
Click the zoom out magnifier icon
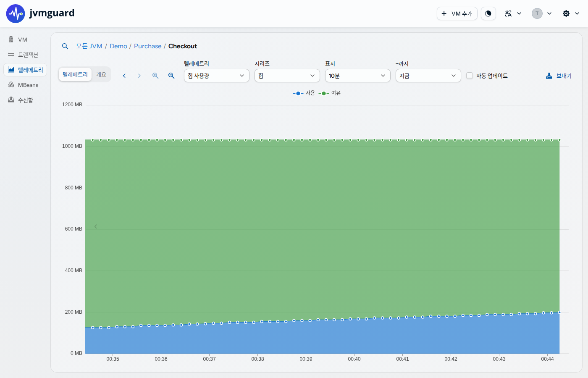[171, 76]
